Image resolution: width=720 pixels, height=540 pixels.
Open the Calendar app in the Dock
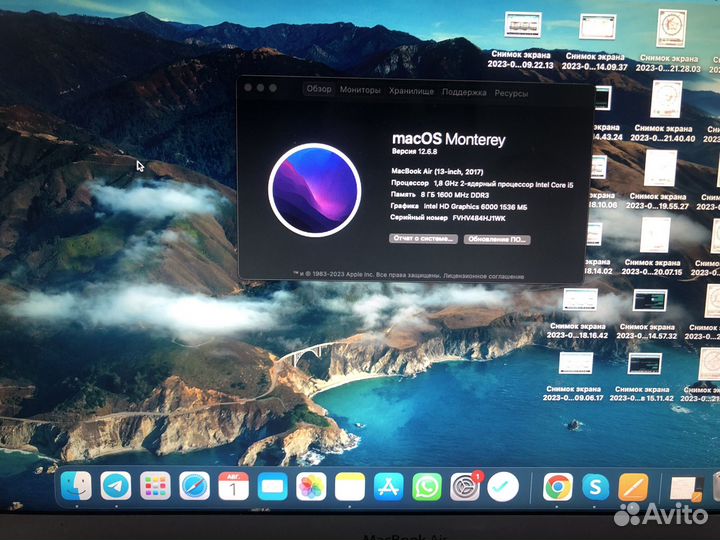click(x=233, y=486)
